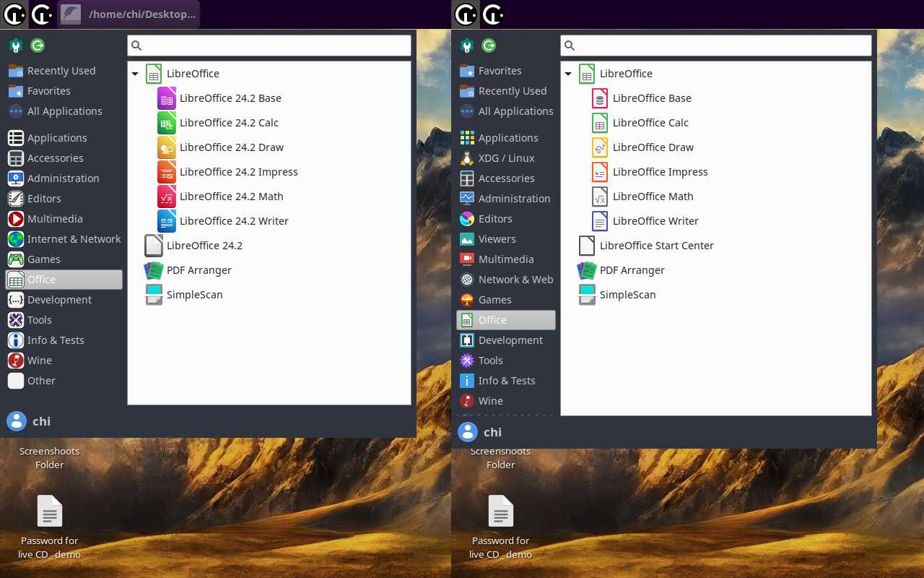924x578 pixels.
Task: Open the Internet & Network category
Action: point(64,239)
